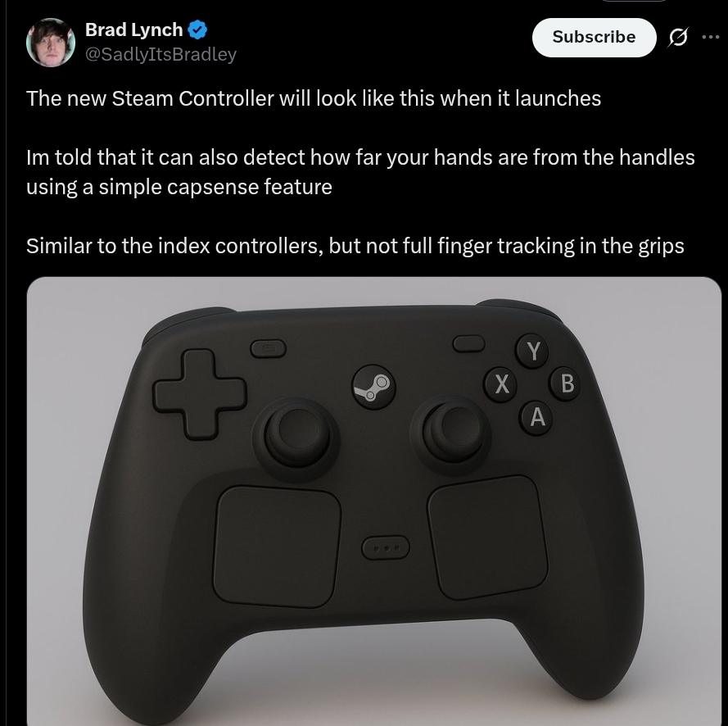This screenshot has height=726, width=728.
Task: Click the D-pad on the controller image
Action: pyautogui.click(x=200, y=395)
